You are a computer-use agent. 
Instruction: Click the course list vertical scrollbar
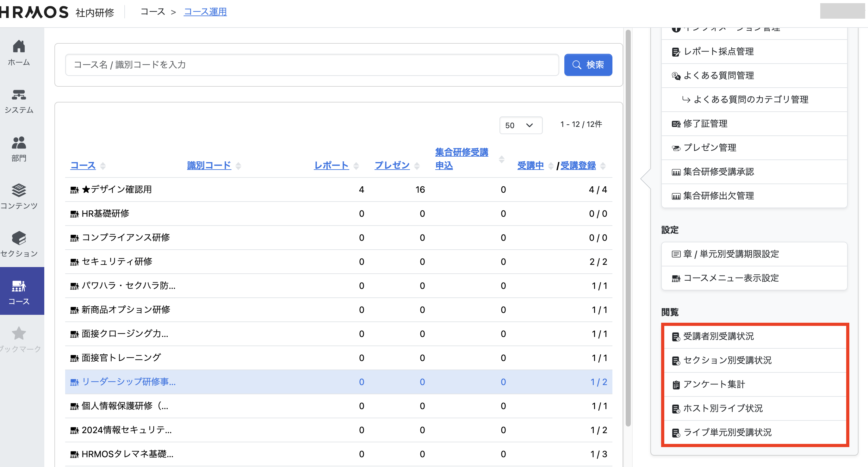point(628,229)
